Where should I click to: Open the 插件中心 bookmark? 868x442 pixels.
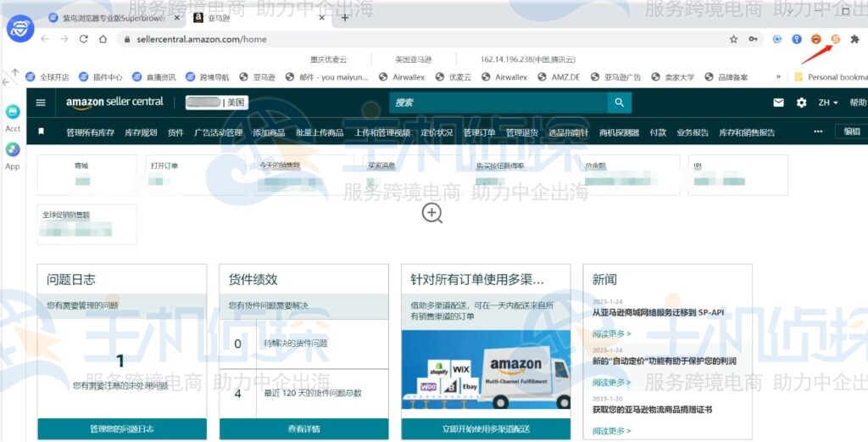click(101, 77)
